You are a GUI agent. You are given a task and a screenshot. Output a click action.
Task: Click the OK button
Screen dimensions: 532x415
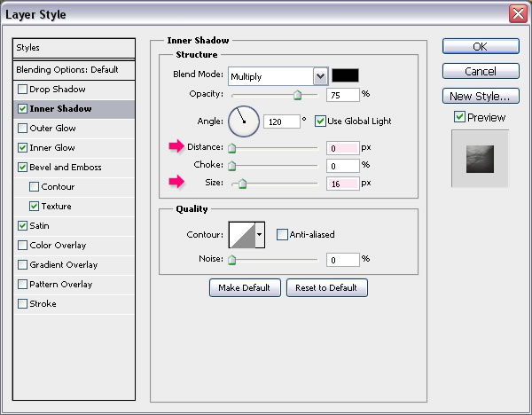481,46
